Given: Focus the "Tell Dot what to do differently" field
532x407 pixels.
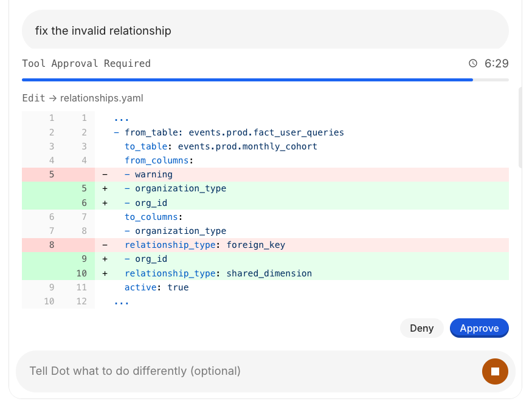Looking at the screenshot, I should pyautogui.click(x=243, y=371).
